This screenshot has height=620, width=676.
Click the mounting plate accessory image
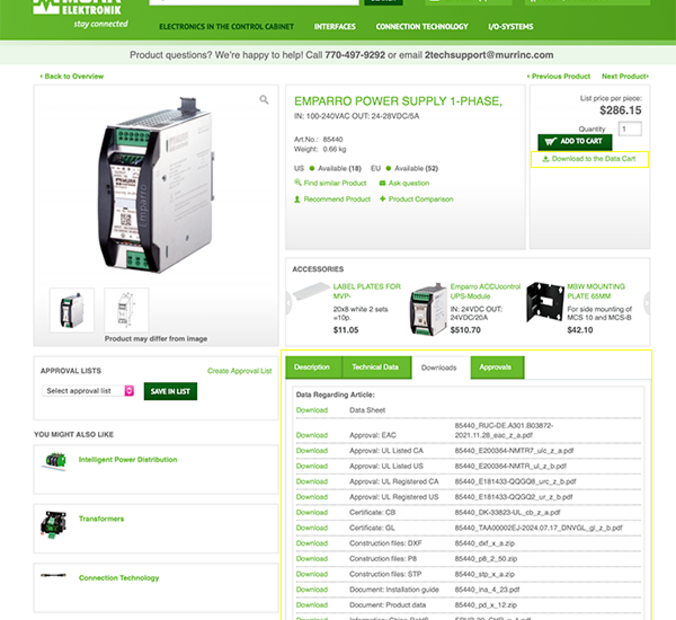click(x=545, y=302)
